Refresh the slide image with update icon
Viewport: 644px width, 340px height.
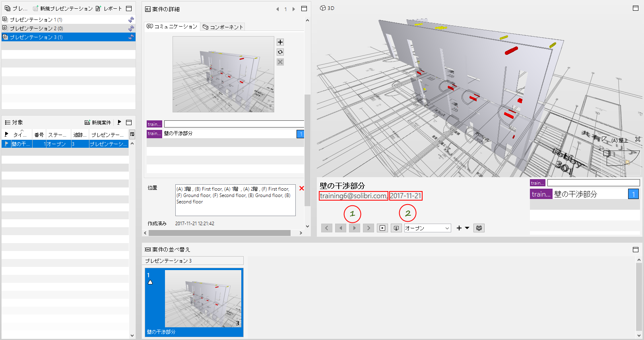point(280,52)
